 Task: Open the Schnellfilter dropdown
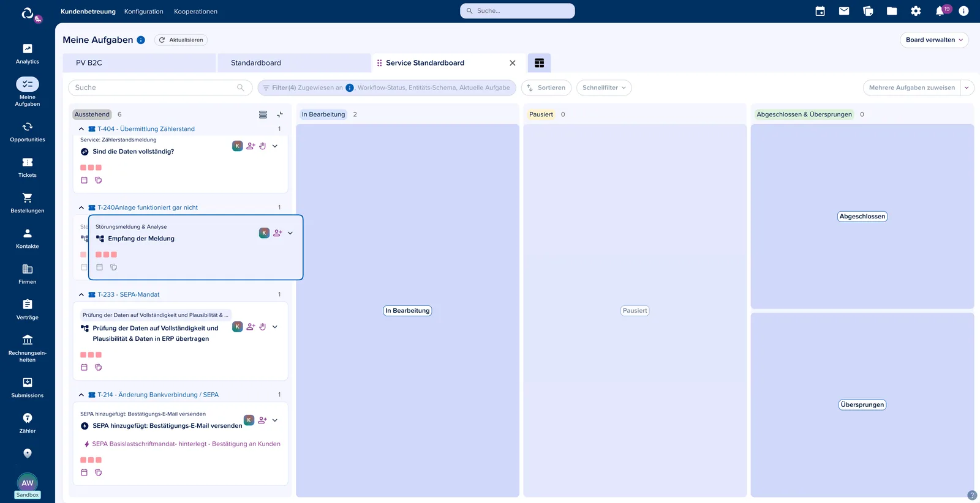click(604, 88)
